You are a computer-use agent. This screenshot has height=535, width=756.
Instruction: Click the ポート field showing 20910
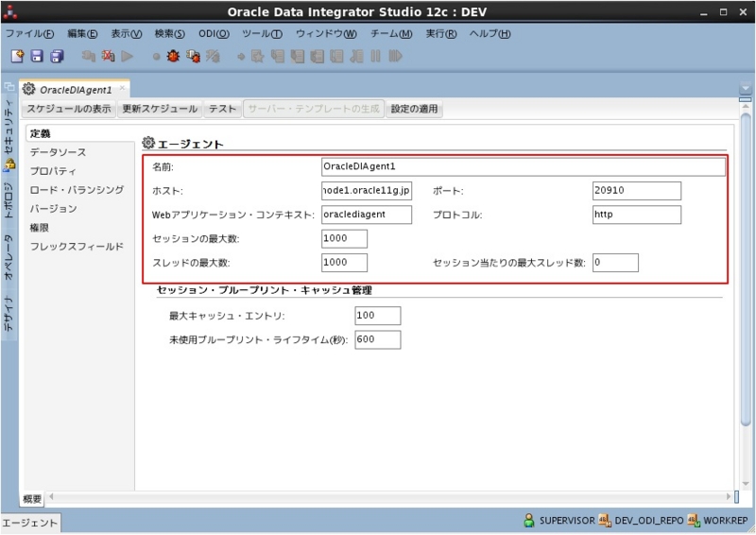(x=636, y=191)
